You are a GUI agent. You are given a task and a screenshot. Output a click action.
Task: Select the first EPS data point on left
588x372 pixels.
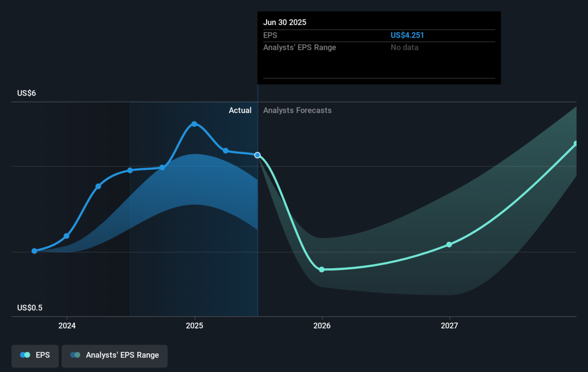pyautogui.click(x=34, y=251)
